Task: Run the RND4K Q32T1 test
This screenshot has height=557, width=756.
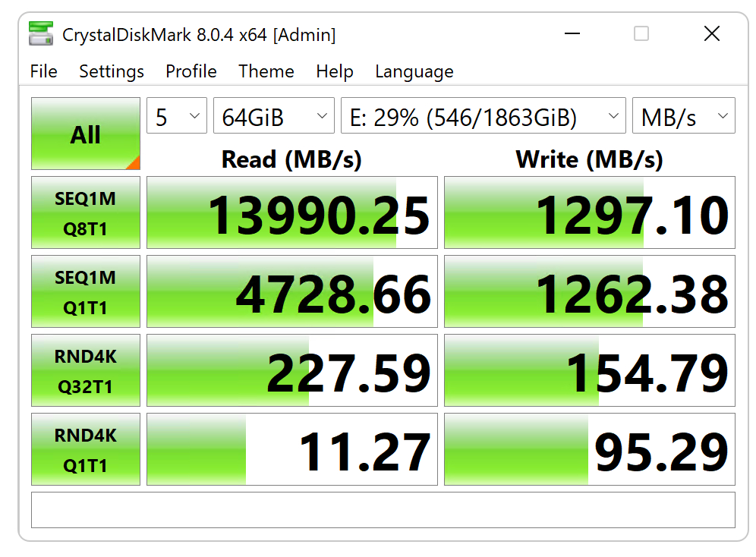Action: pyautogui.click(x=85, y=370)
